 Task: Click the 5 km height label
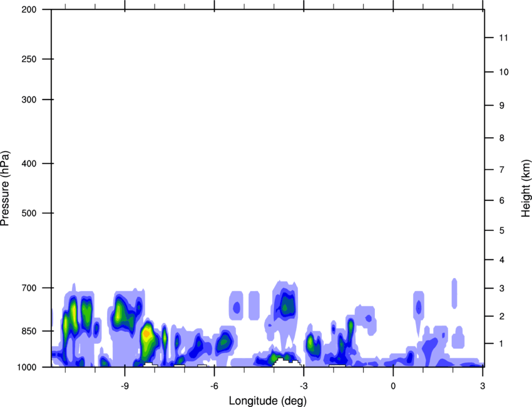(502, 230)
